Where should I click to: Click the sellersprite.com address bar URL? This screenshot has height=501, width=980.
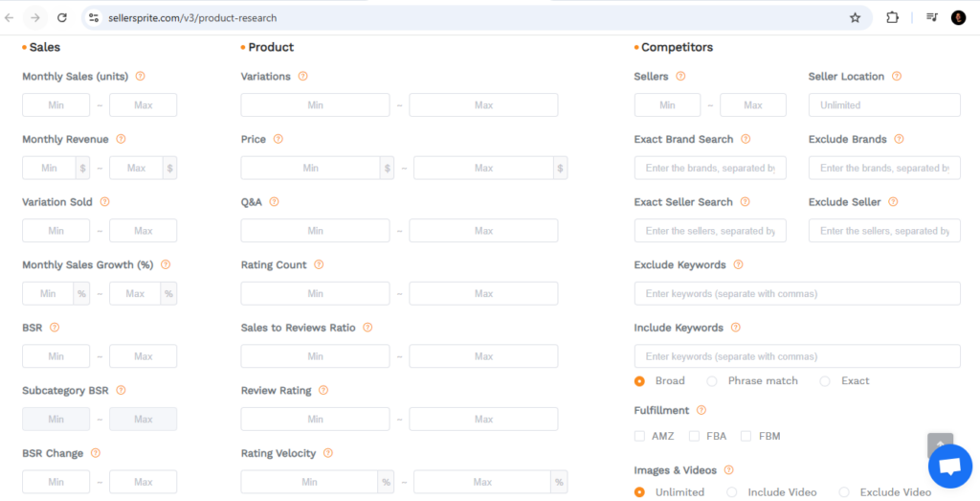click(x=192, y=18)
